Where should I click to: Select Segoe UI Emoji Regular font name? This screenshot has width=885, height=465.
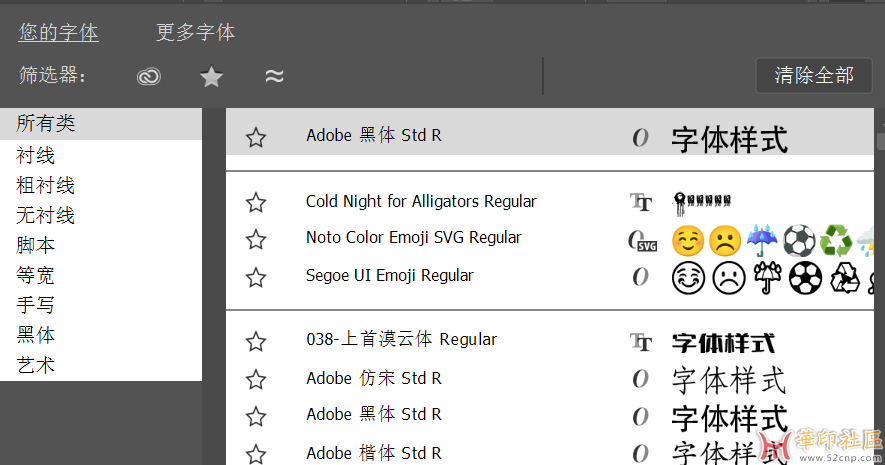point(389,275)
